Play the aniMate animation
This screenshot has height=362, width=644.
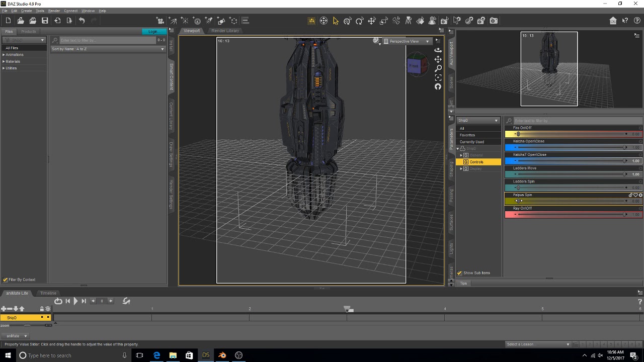point(75,301)
